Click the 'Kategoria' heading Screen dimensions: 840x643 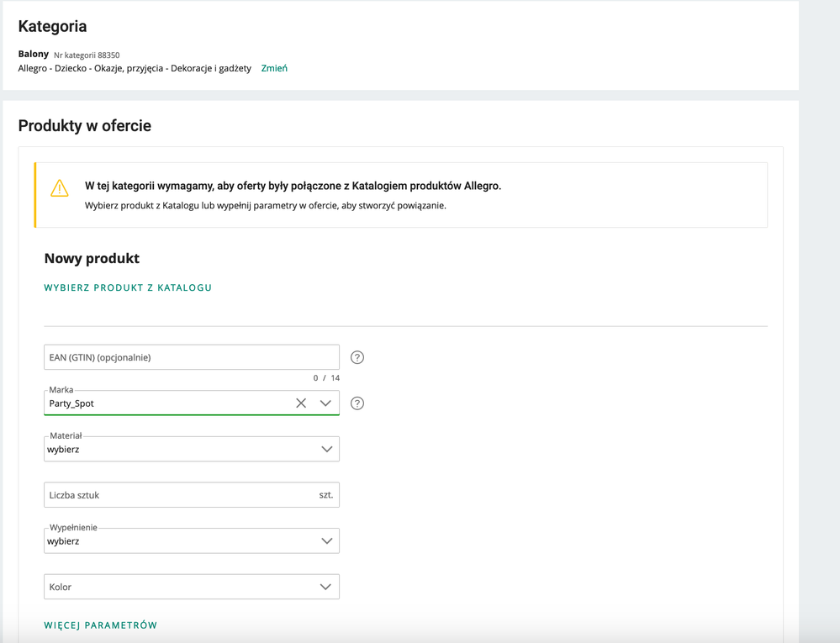click(x=52, y=26)
